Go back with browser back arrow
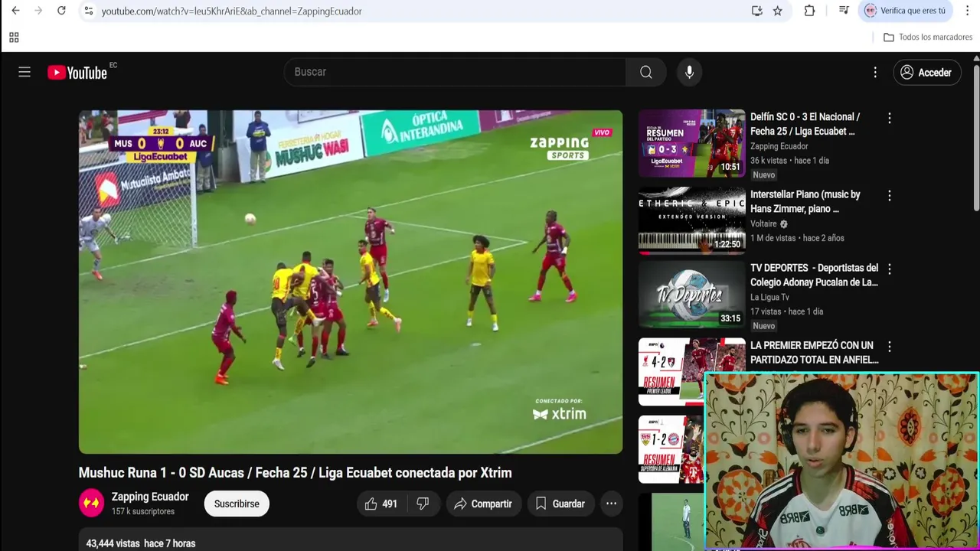Image resolution: width=980 pixels, height=551 pixels. pos(15,11)
